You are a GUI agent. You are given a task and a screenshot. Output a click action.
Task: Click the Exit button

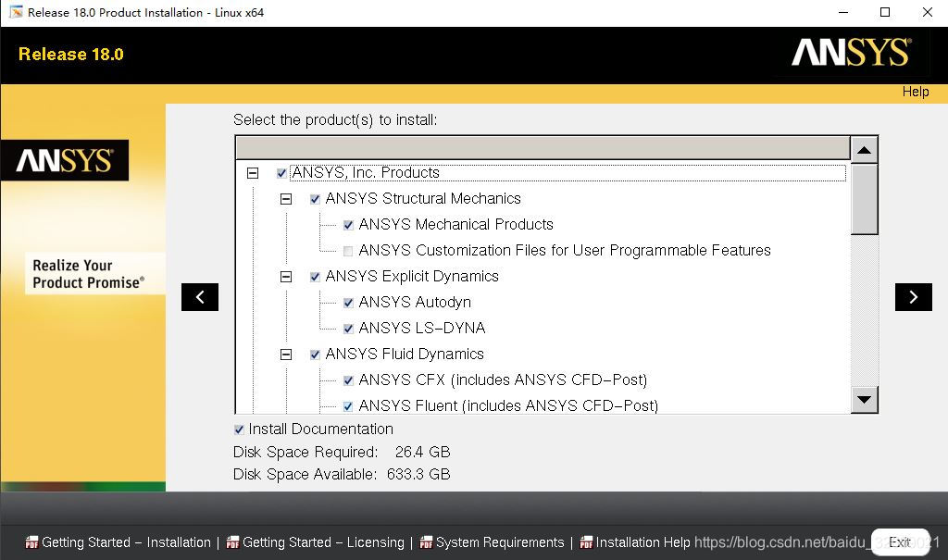tap(900, 542)
